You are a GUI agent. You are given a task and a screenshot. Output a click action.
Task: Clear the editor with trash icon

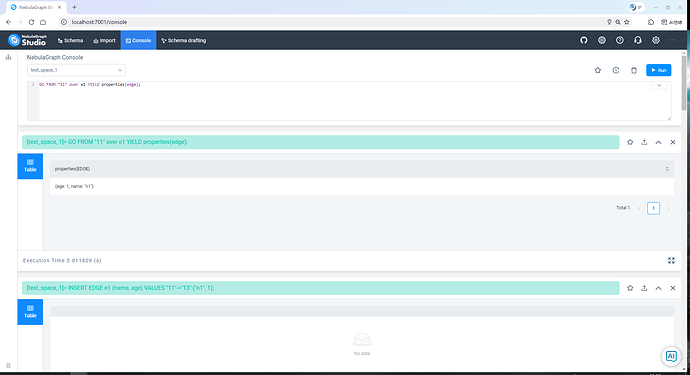[634, 70]
